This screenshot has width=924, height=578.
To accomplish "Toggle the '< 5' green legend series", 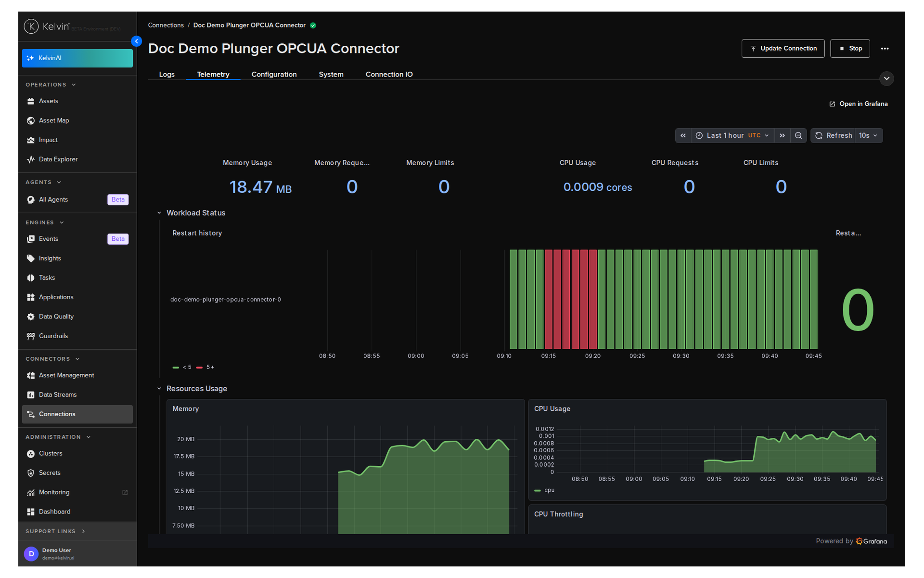I will tap(182, 367).
